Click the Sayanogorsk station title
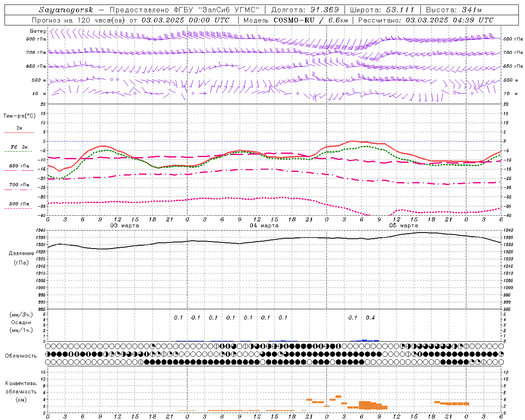Image resolution: width=525 pixels, height=420 pixels. (x=66, y=10)
